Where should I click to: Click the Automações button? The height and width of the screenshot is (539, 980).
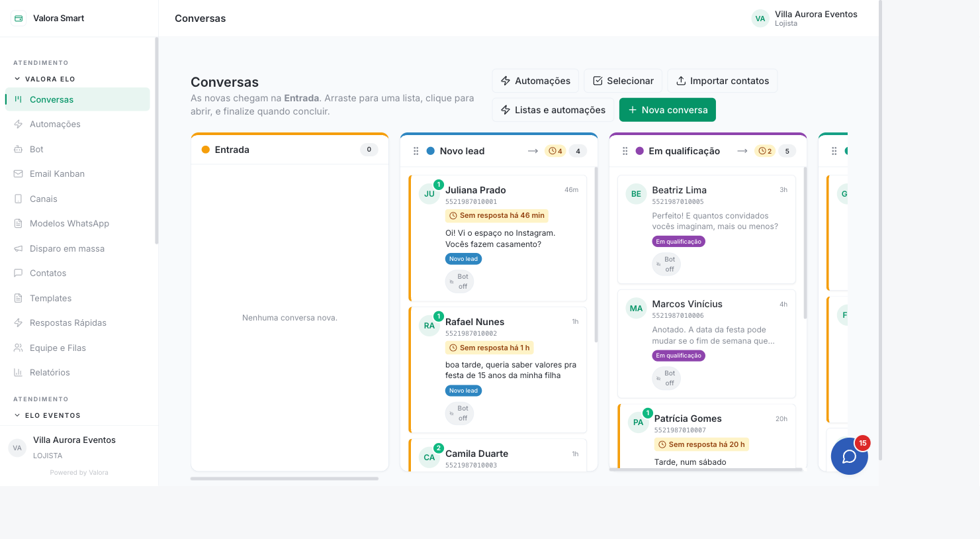click(535, 81)
